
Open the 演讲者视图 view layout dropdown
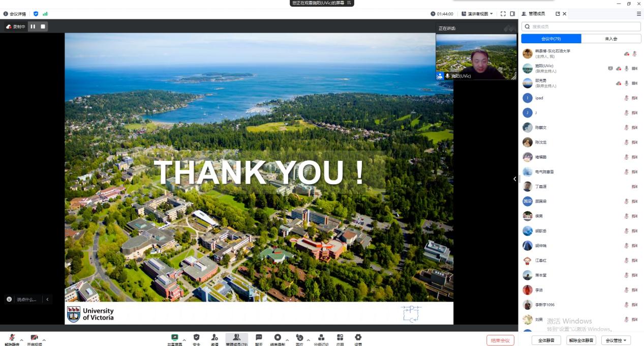477,14
